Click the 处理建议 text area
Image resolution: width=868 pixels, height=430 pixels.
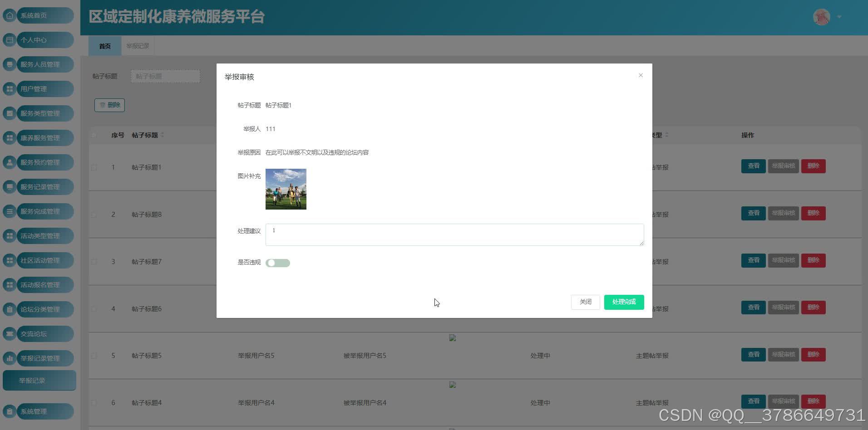click(455, 235)
